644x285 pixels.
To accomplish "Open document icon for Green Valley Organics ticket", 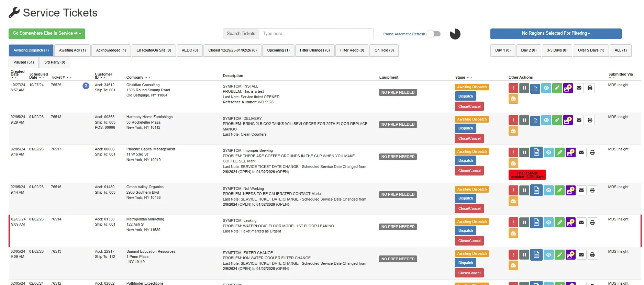I will (x=536, y=190).
